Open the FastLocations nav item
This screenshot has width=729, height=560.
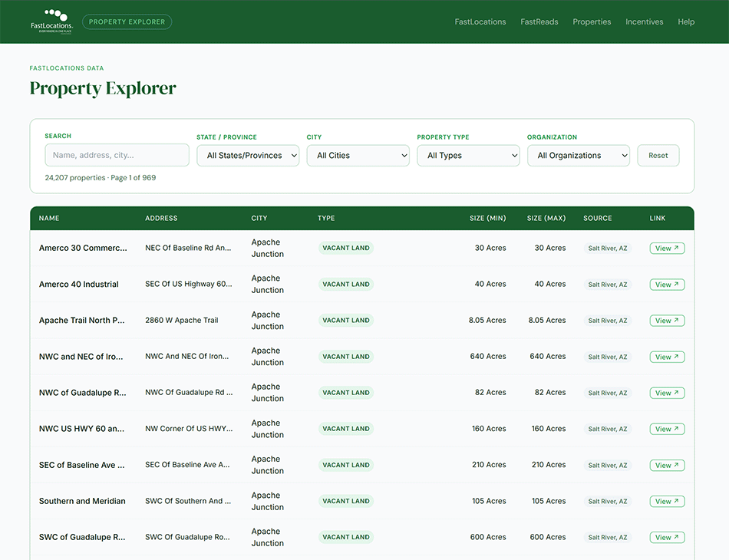[480, 21]
